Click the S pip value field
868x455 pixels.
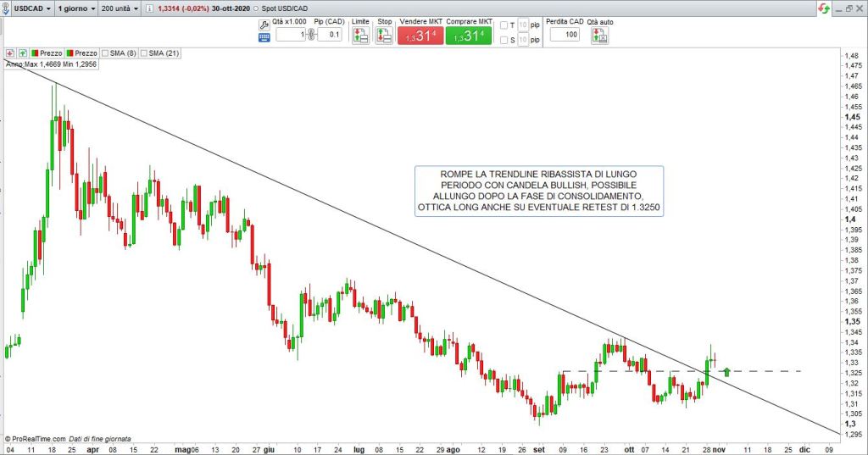pyautogui.click(x=523, y=40)
